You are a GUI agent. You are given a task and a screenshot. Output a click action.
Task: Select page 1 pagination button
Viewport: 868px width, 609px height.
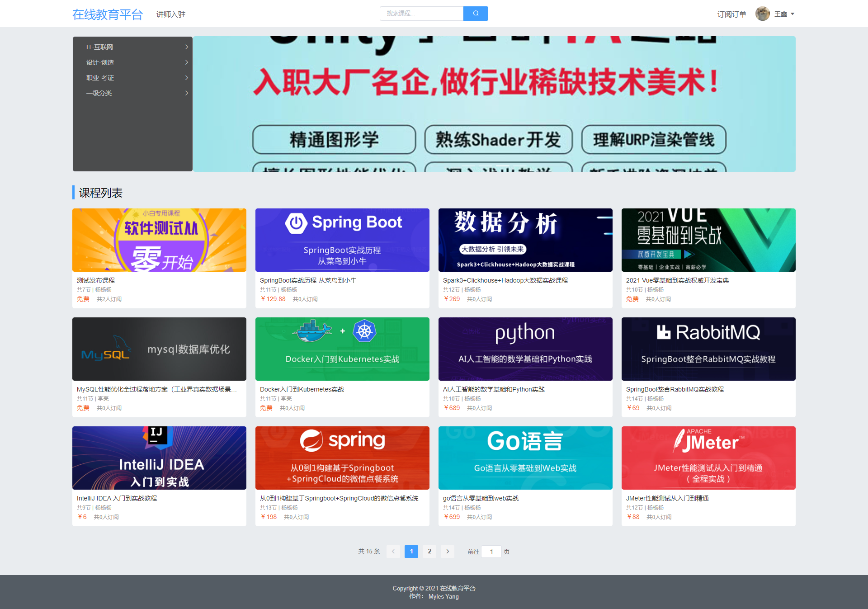[x=411, y=551]
